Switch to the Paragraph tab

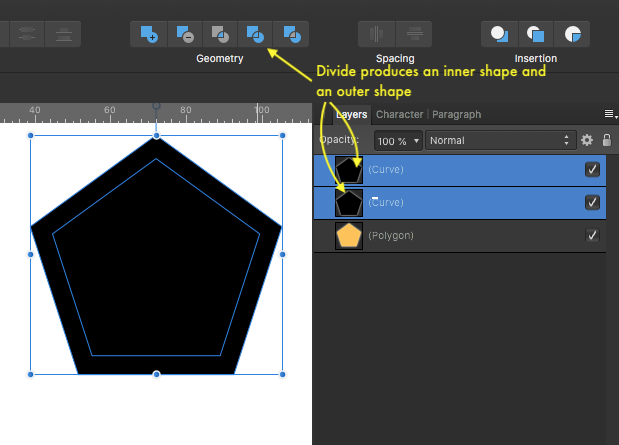coord(456,115)
